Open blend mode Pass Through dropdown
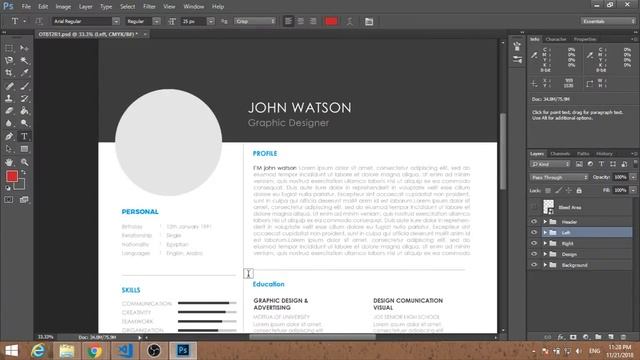Image resolution: width=640 pixels, height=360 pixels. click(559, 177)
